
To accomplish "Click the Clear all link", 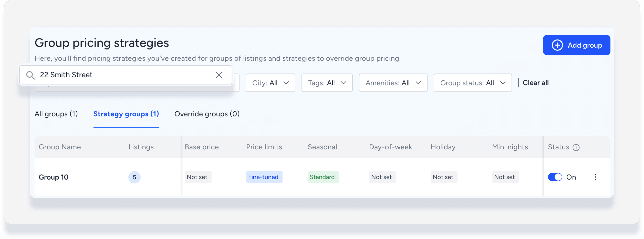I will (535, 83).
